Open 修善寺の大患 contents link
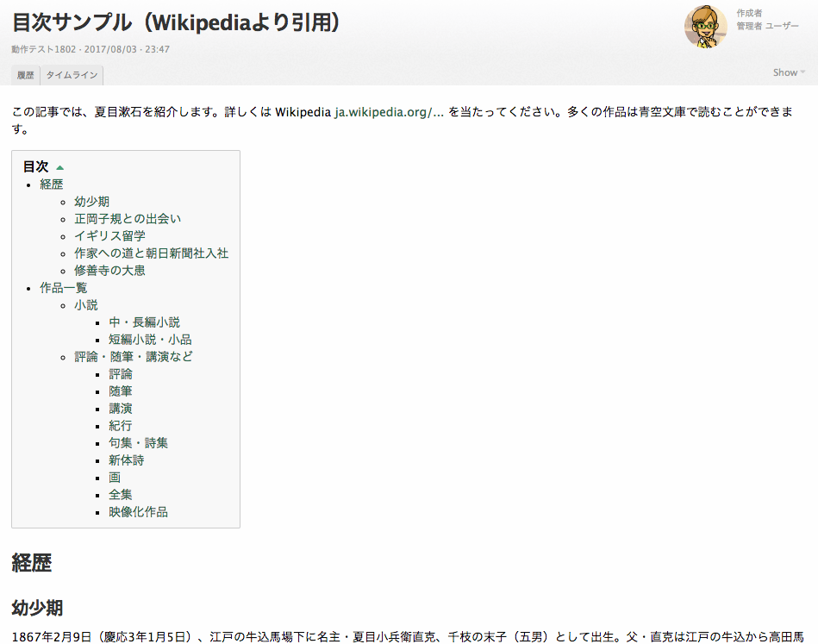The height and width of the screenshot is (644, 818). point(109,271)
